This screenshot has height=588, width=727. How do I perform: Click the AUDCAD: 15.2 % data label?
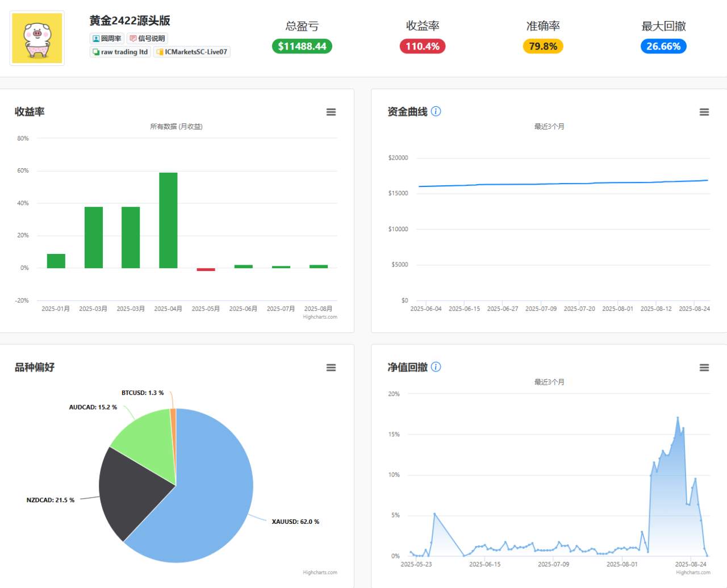[x=93, y=407]
